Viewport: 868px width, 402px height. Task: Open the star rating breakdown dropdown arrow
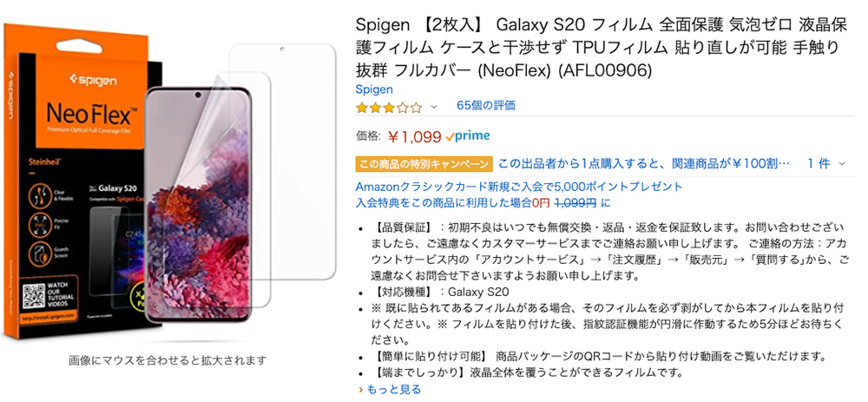coord(434,108)
